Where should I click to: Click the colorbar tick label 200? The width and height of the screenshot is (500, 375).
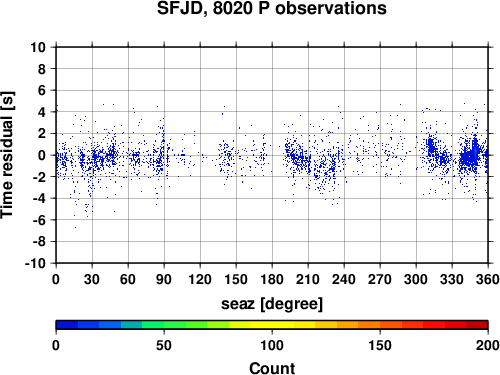click(488, 345)
